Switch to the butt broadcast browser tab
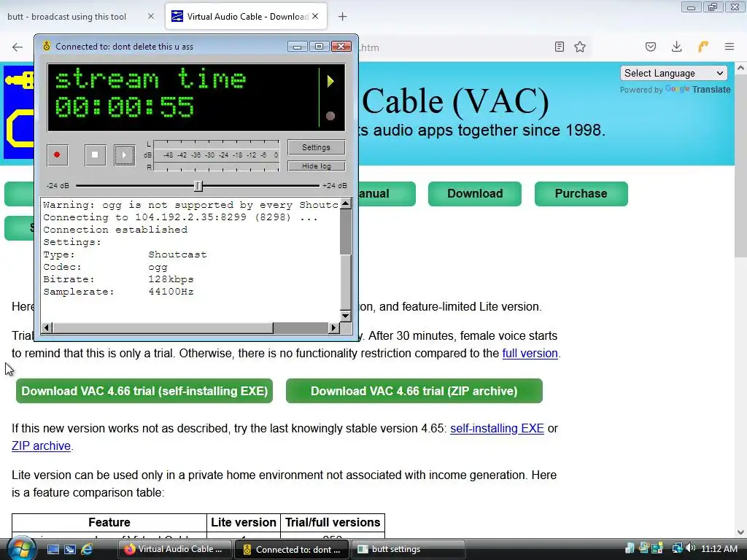747x560 pixels. (x=66, y=17)
